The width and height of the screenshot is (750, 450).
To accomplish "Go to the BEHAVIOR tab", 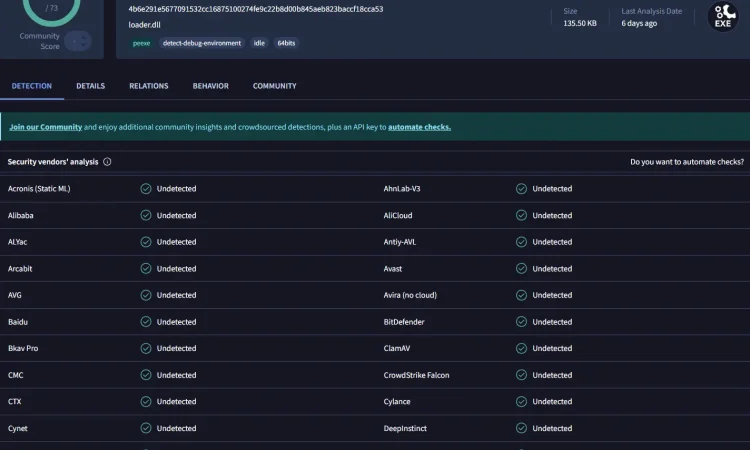I will (210, 86).
